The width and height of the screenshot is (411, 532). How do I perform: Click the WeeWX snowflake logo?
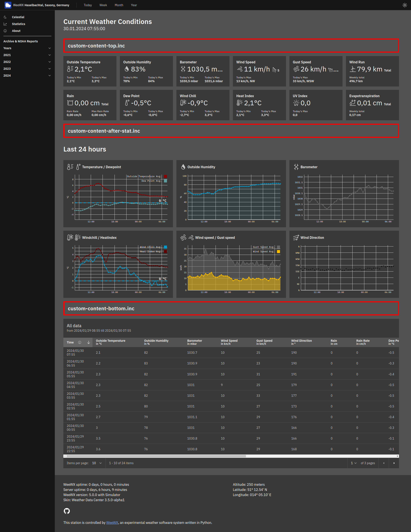(7, 5)
